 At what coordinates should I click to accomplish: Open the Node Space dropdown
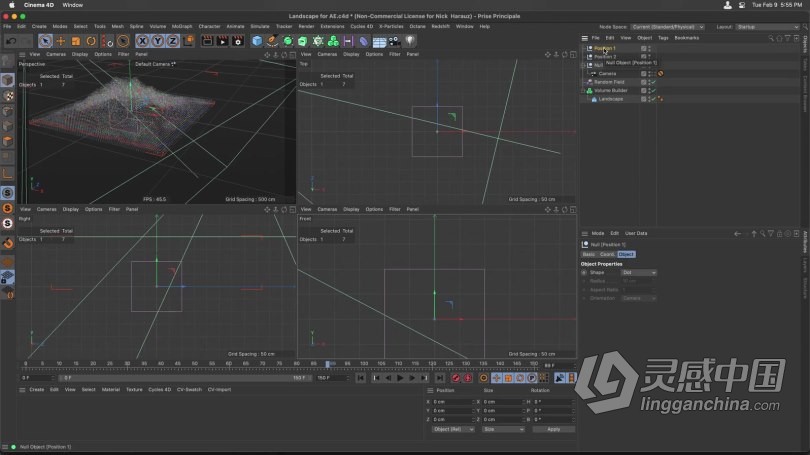[x=667, y=27]
